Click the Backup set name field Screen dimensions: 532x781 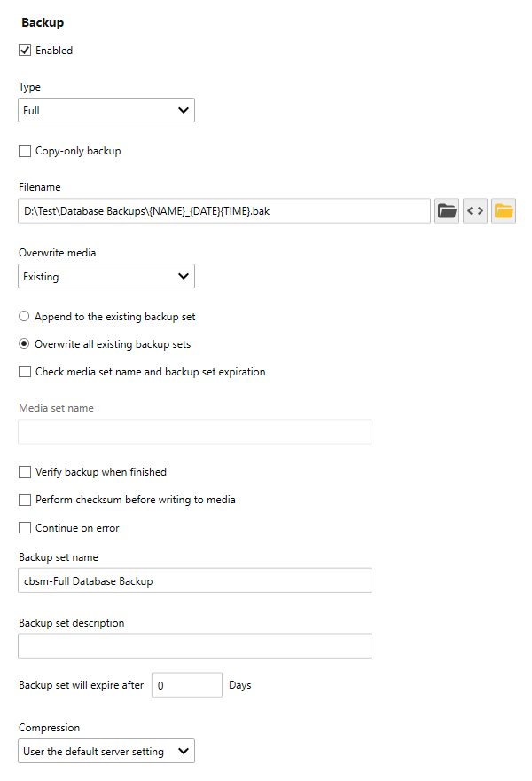coord(195,581)
